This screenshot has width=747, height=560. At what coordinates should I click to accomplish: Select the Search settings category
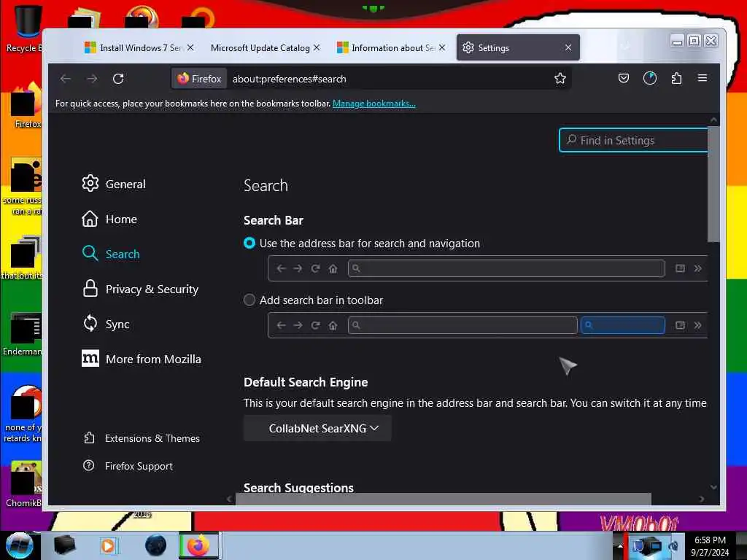click(111, 254)
